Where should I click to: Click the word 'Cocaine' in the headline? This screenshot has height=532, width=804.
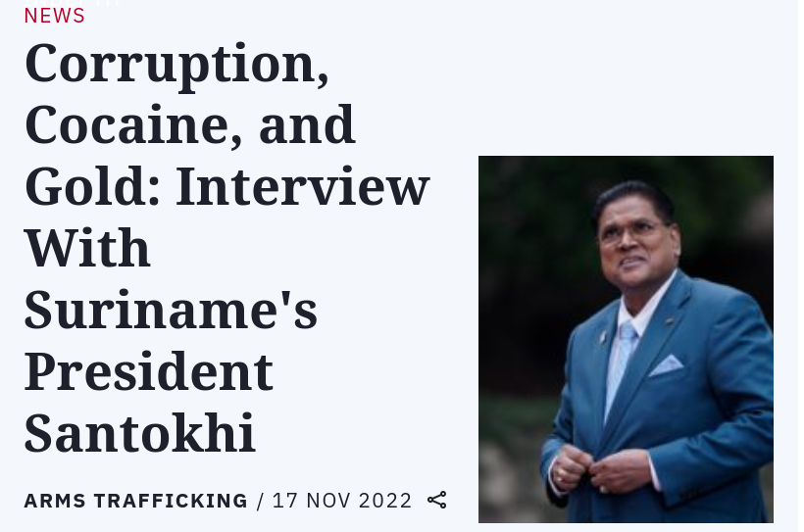coord(121,126)
